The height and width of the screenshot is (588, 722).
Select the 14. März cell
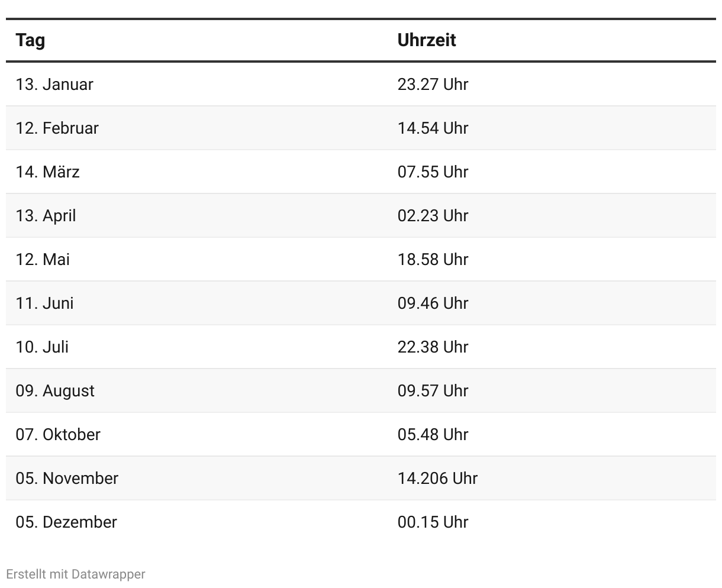pos(47,172)
